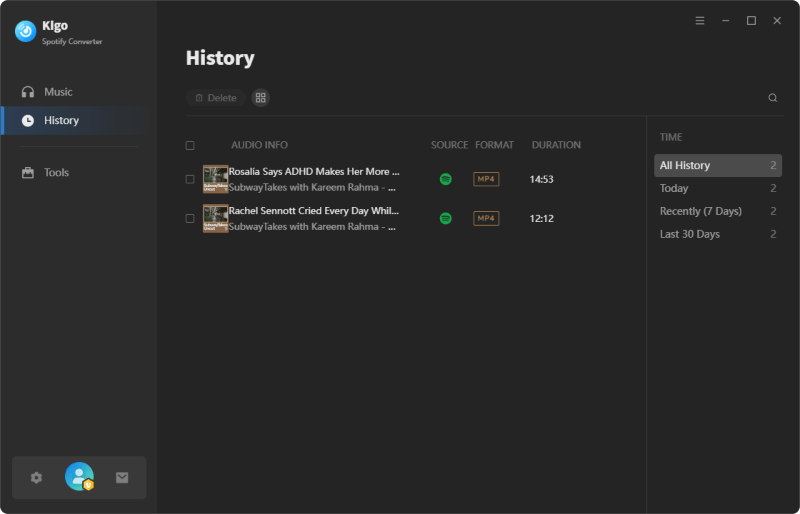Image resolution: width=800 pixels, height=514 pixels.
Task: Click the SOURCE column header
Action: click(x=449, y=145)
